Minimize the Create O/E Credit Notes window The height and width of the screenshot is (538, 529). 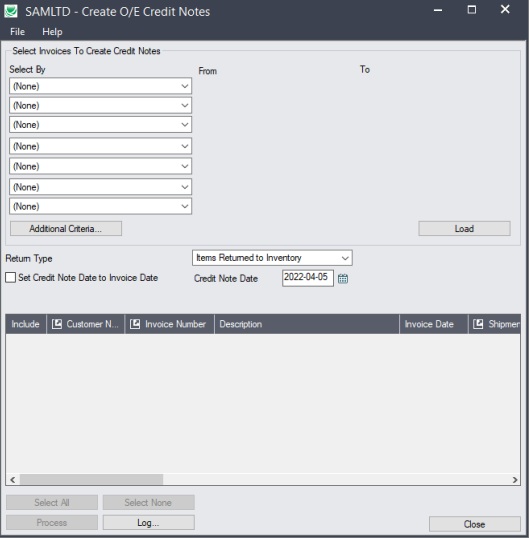click(438, 10)
